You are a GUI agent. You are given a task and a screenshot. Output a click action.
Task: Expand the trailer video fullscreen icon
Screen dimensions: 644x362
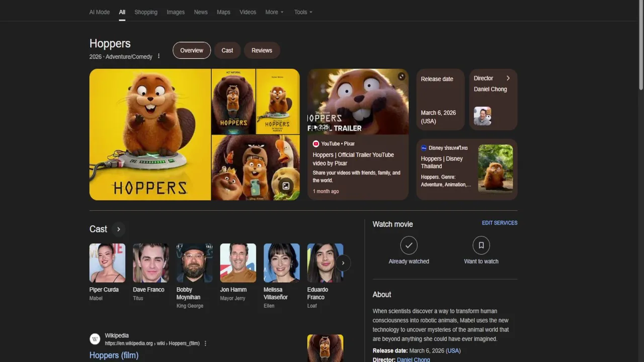(401, 76)
